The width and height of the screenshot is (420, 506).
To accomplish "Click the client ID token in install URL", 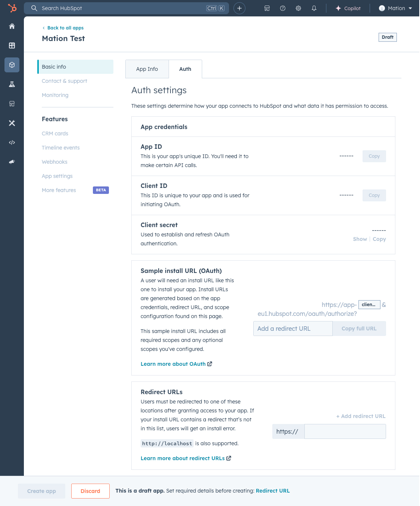I will click(369, 305).
